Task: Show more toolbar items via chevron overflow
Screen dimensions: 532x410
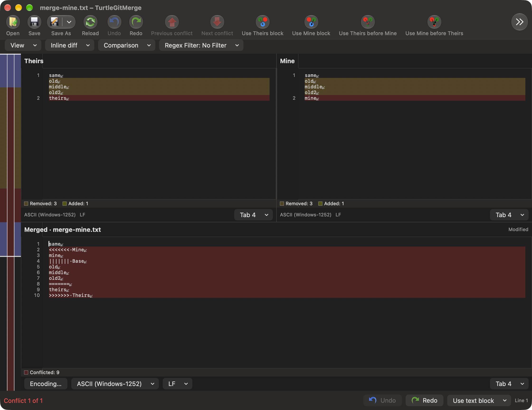Action: pos(519,22)
